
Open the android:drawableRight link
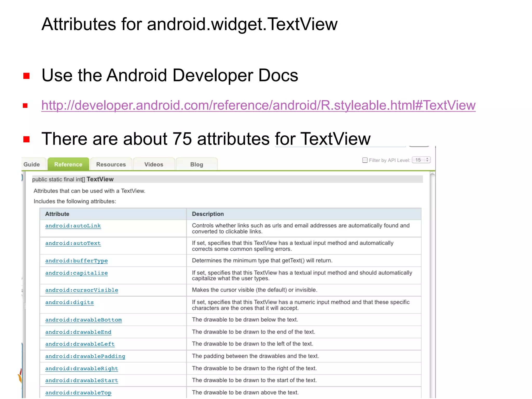tap(82, 368)
